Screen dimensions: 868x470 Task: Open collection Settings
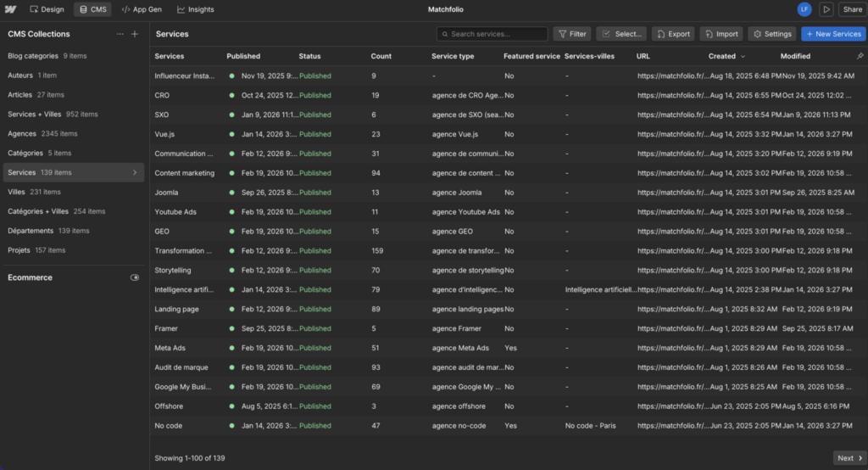(772, 34)
